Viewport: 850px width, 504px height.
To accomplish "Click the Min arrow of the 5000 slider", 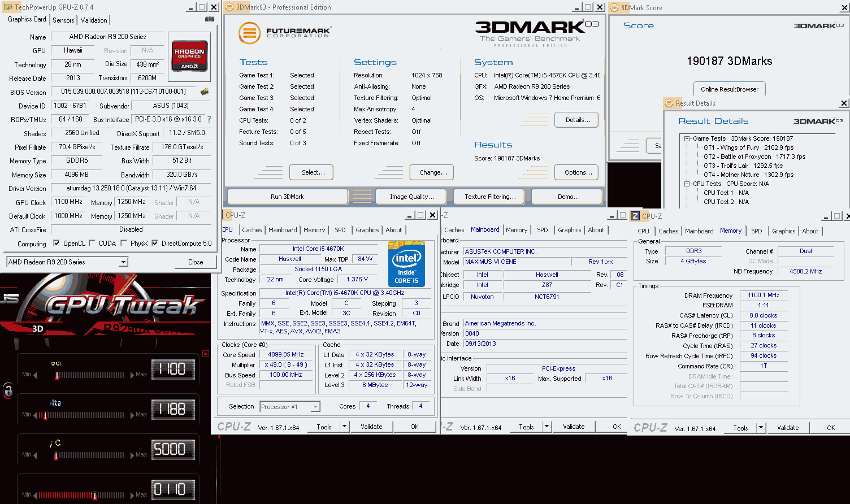I will tap(35, 455).
